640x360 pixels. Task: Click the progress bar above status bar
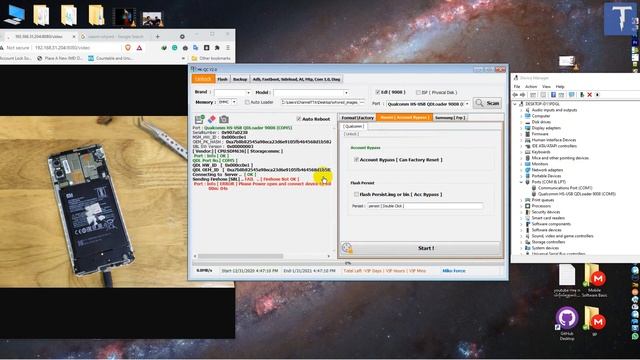[348, 263]
